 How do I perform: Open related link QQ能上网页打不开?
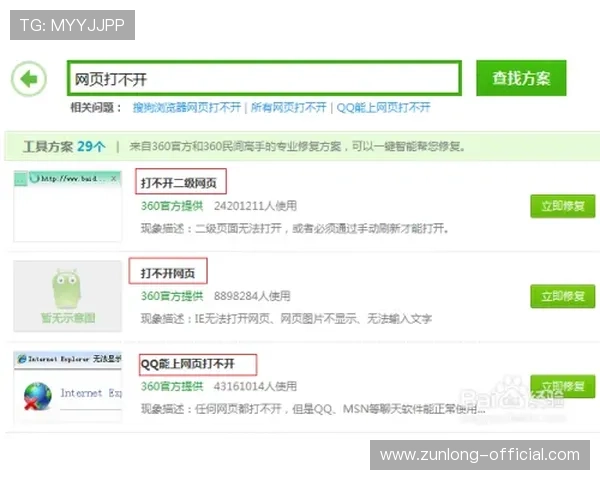pyautogui.click(x=383, y=108)
